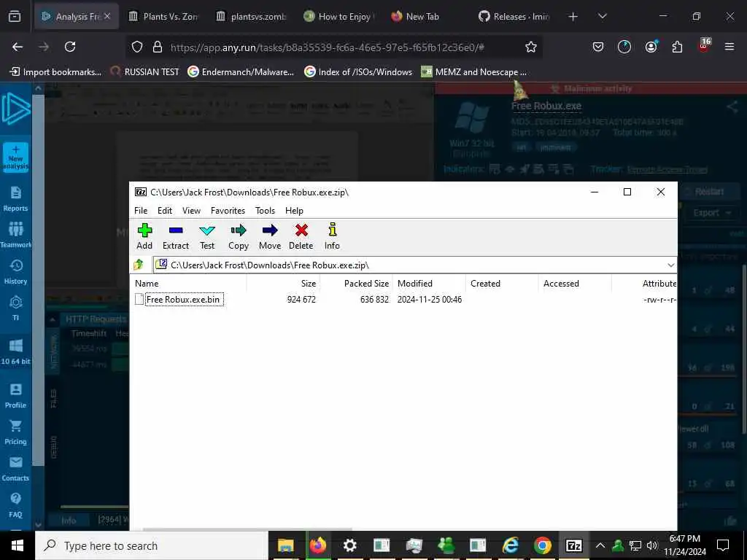Click the Firefox URL address bar

333,47
